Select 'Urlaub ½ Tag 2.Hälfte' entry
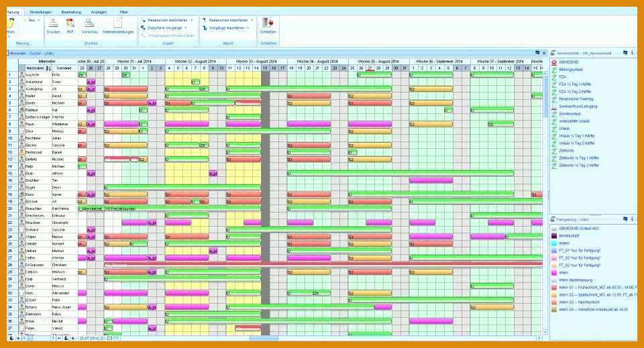 coord(577,143)
